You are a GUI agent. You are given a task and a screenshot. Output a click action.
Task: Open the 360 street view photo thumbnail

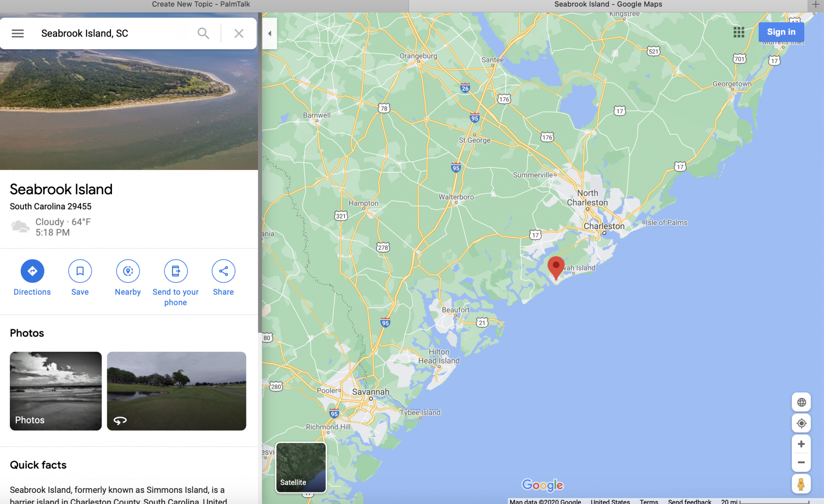176,391
